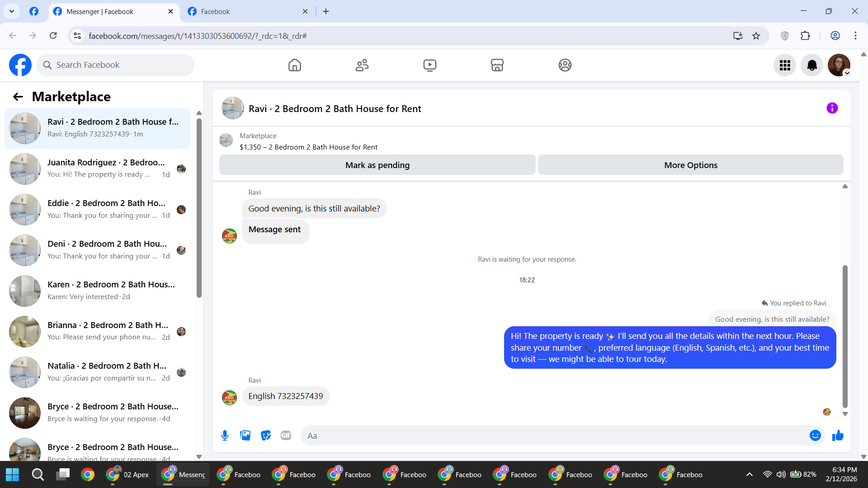Image resolution: width=868 pixels, height=488 pixels.
Task: Open the taskbar clock and date
Action: 841,474
